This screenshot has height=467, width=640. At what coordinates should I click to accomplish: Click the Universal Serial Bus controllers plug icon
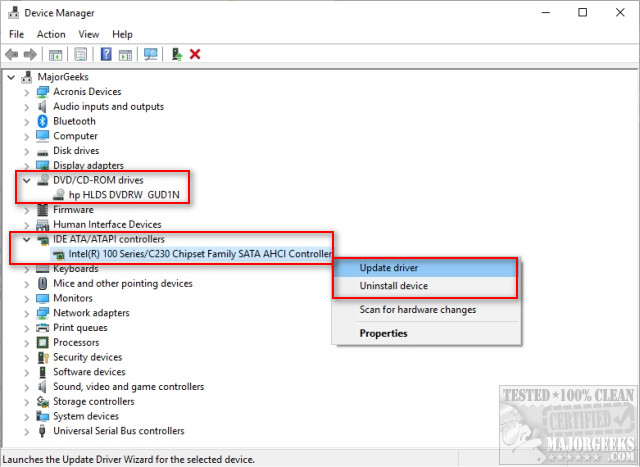click(x=42, y=431)
